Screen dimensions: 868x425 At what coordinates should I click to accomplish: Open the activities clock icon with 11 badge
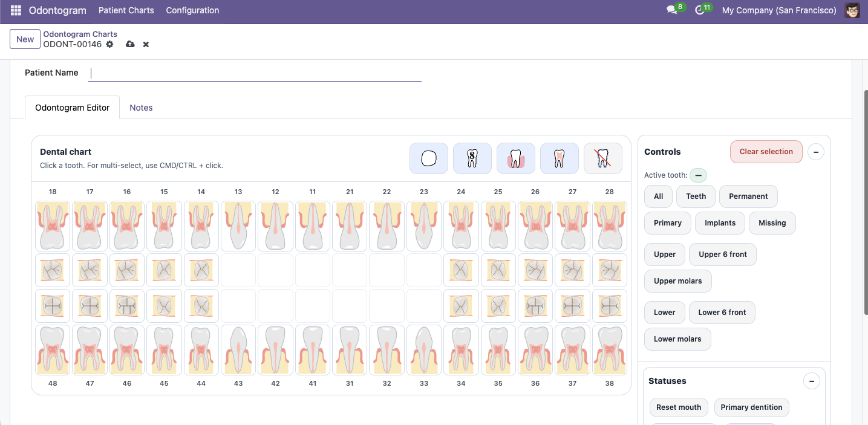[700, 10]
